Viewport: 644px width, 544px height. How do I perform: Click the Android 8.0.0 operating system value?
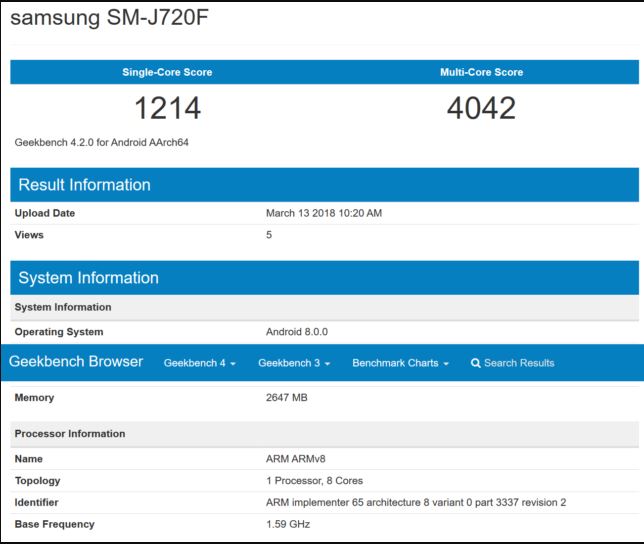(x=297, y=332)
